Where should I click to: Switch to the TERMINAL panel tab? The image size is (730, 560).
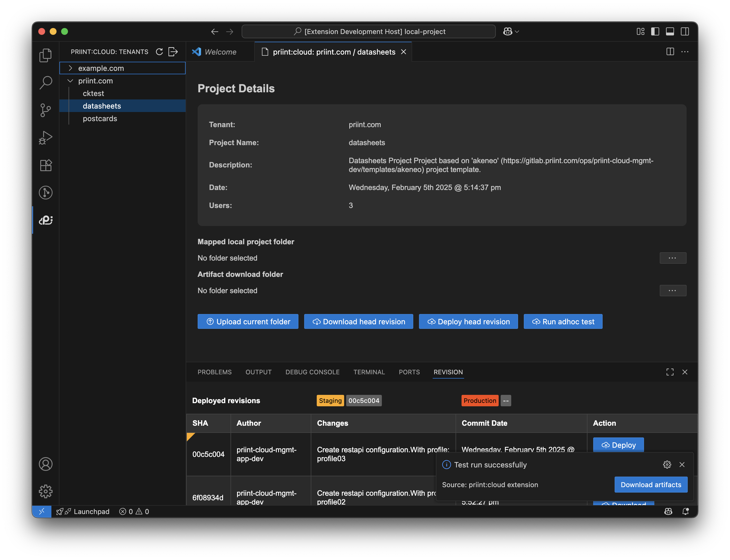[x=369, y=372]
